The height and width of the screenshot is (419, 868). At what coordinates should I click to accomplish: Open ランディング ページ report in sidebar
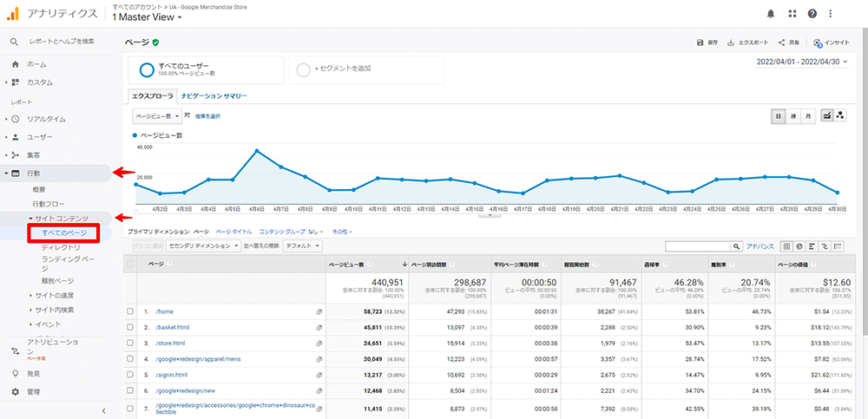(x=69, y=262)
